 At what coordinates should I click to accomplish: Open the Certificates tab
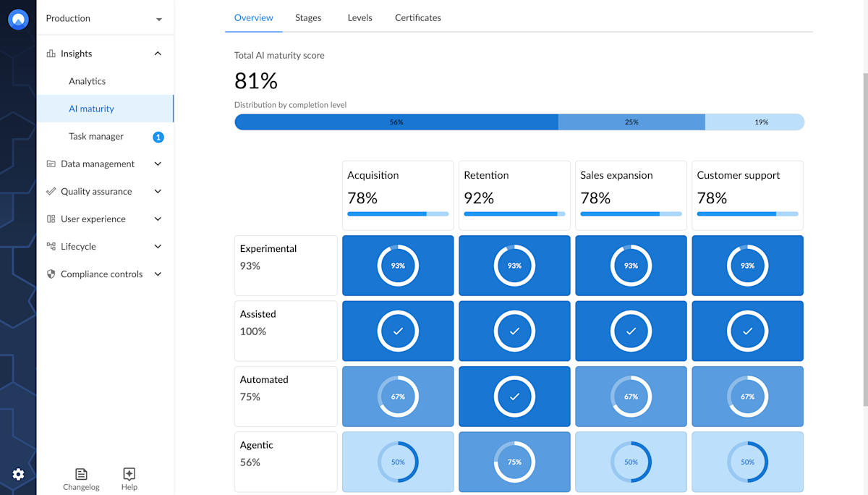pos(417,17)
